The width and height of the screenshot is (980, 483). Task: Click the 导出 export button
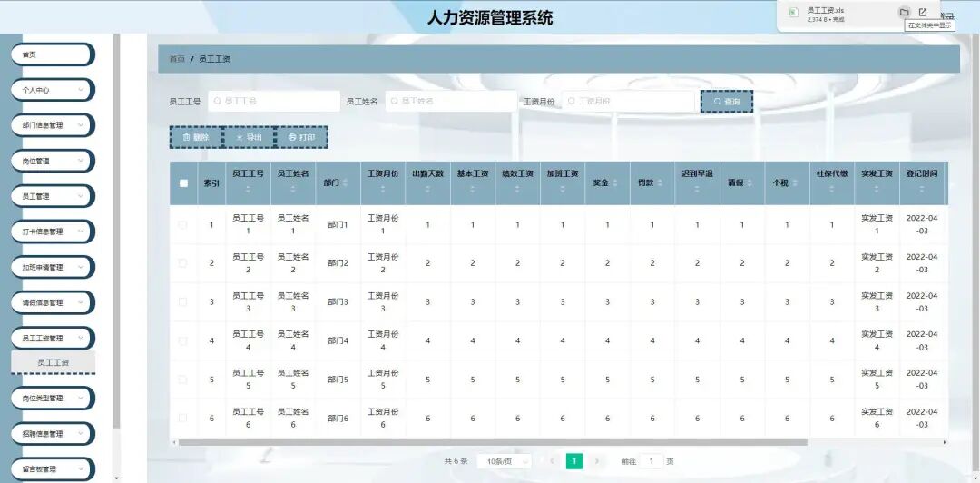pyautogui.click(x=248, y=137)
